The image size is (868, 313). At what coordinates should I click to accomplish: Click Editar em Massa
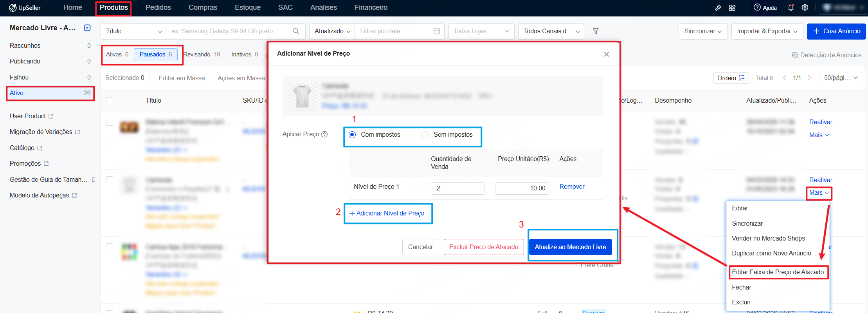[x=182, y=78]
